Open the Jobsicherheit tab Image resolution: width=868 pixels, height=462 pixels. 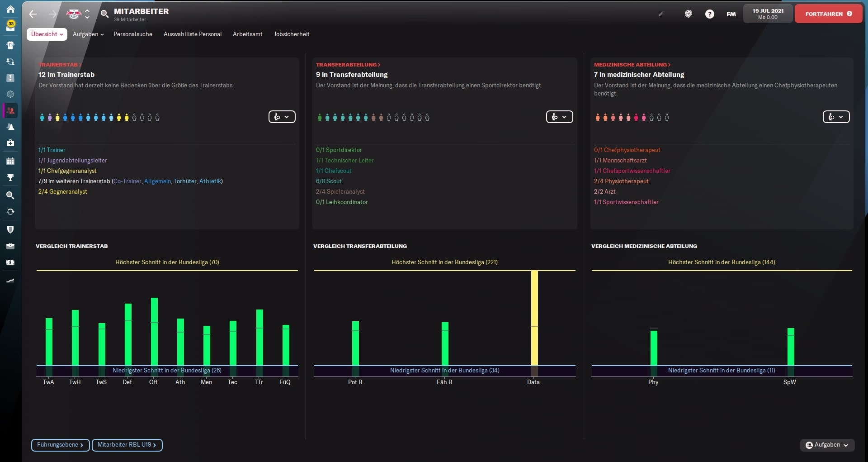point(291,34)
